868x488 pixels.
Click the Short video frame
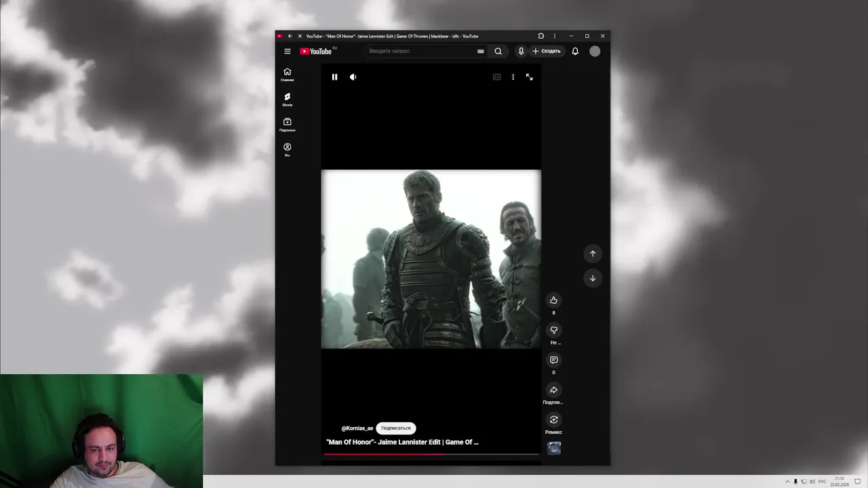click(431, 259)
